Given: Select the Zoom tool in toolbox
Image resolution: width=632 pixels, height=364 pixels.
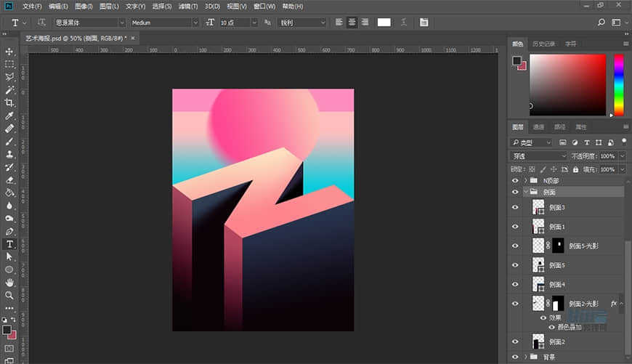Looking at the screenshot, I should [9, 295].
